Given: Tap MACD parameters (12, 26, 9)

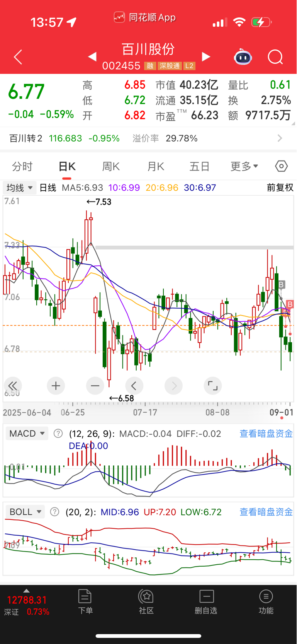Looking at the screenshot, I should pos(92,434).
